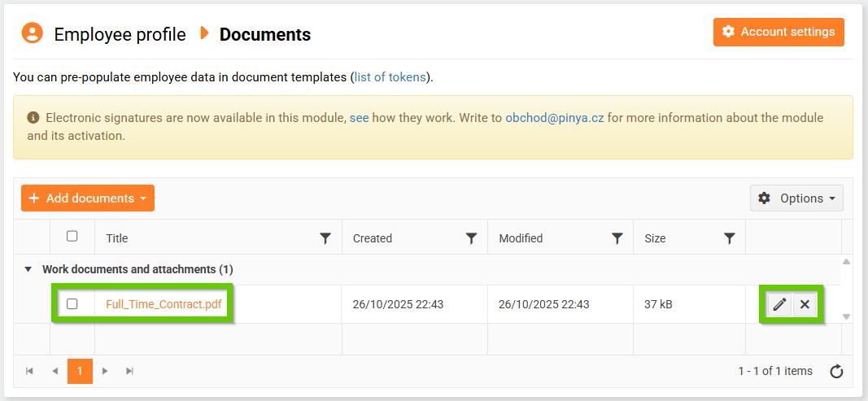
Task: Go to the last page arrow
Action: [x=129, y=371]
